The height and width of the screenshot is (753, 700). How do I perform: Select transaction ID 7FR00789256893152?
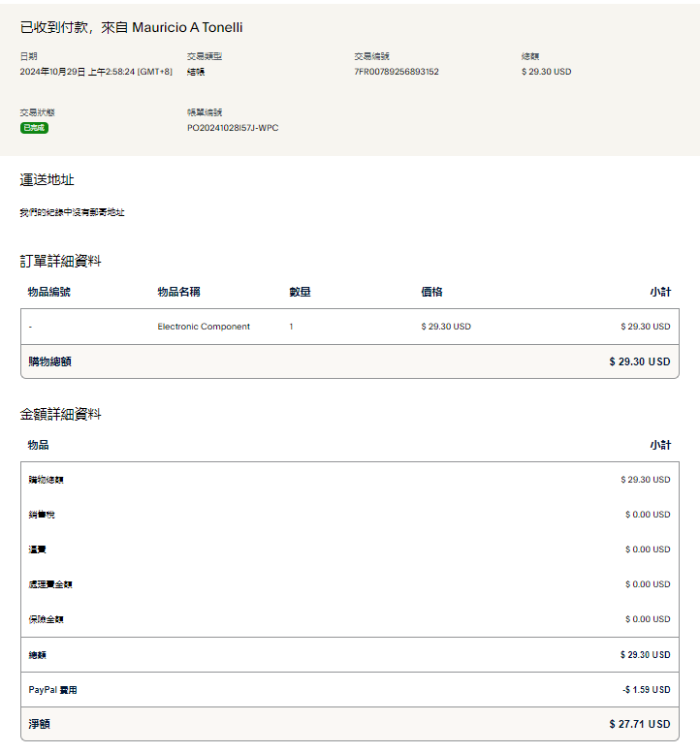[397, 72]
